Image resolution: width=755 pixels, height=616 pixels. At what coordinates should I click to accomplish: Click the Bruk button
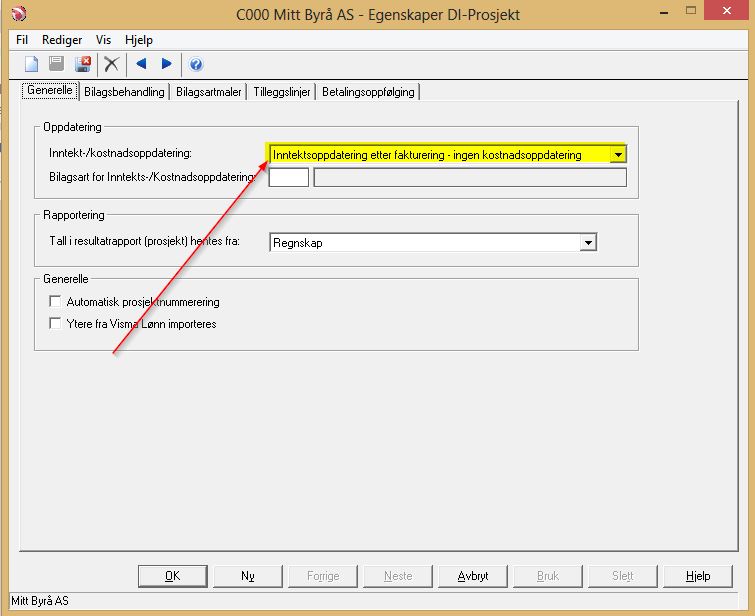pyautogui.click(x=547, y=576)
